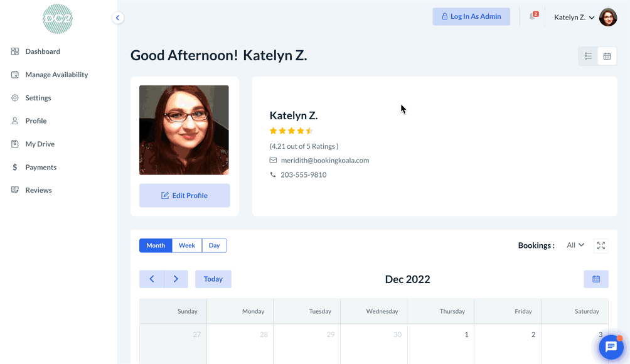This screenshot has height=364, width=630.
Task: Click the Friday column header
Action: tap(508, 311)
